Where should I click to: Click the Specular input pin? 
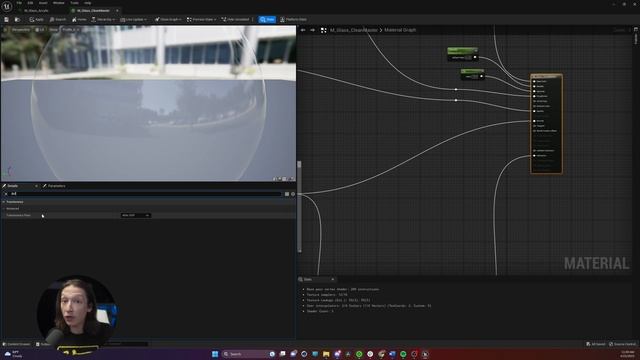pos(534,91)
